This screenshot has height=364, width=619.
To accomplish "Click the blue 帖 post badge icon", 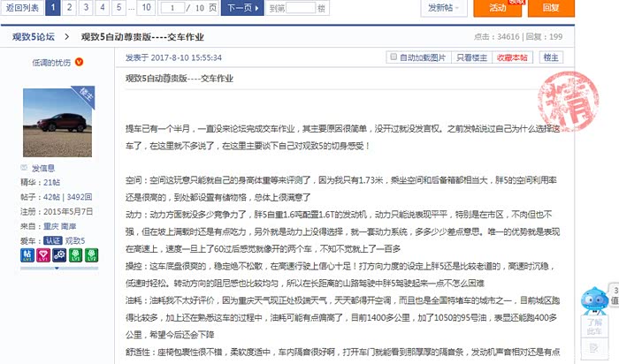I will coord(27,254).
